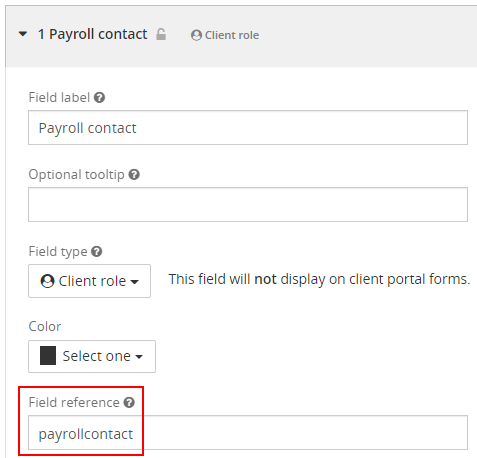Click into the Field label input
Viewport: 477px width, 458px height.
(x=248, y=128)
